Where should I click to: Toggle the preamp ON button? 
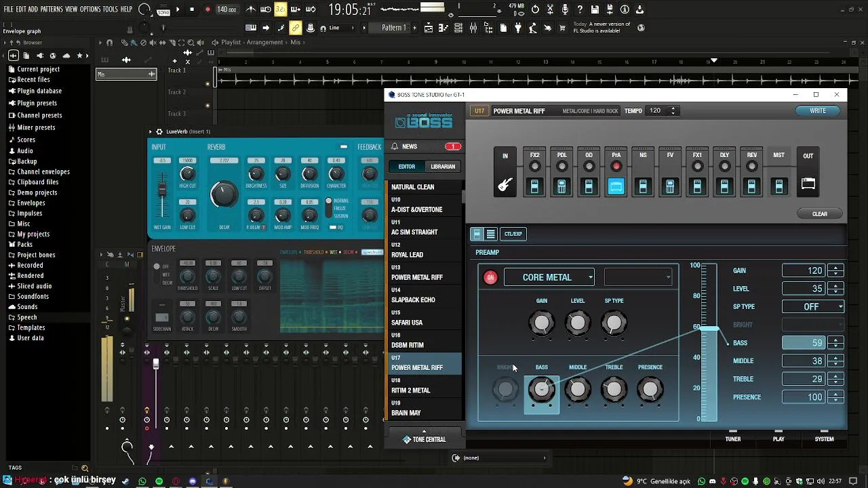click(490, 277)
